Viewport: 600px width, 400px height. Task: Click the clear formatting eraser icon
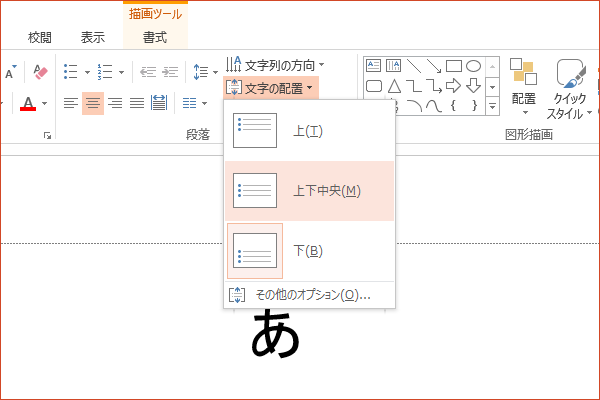pos(40,72)
